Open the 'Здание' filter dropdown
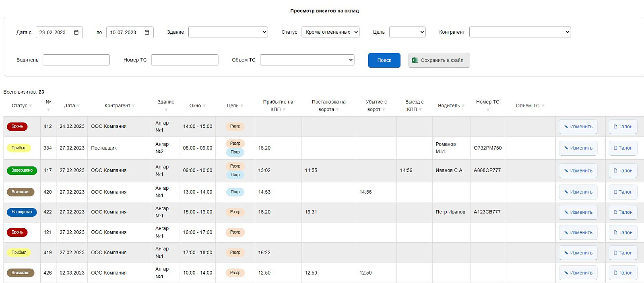Image resolution: width=644 pixels, height=283 pixels. (x=228, y=32)
